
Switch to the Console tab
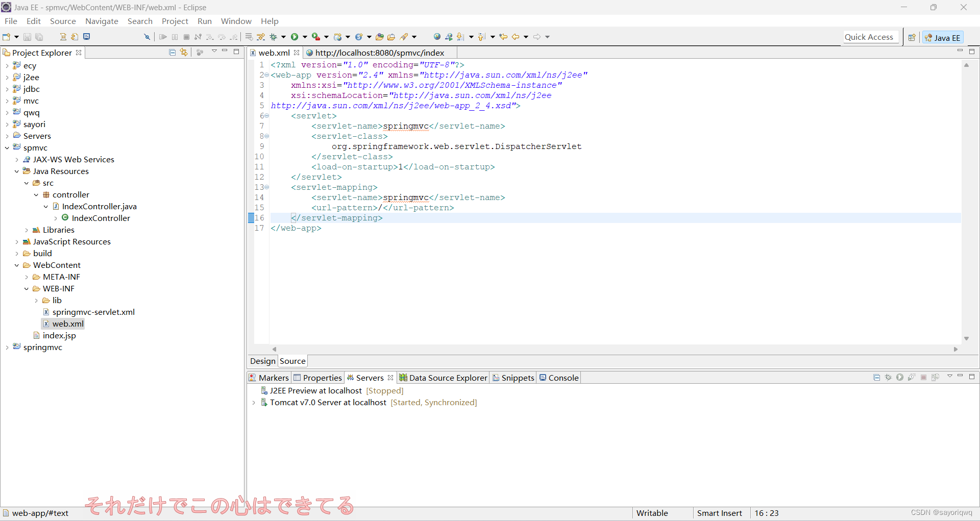(559, 378)
